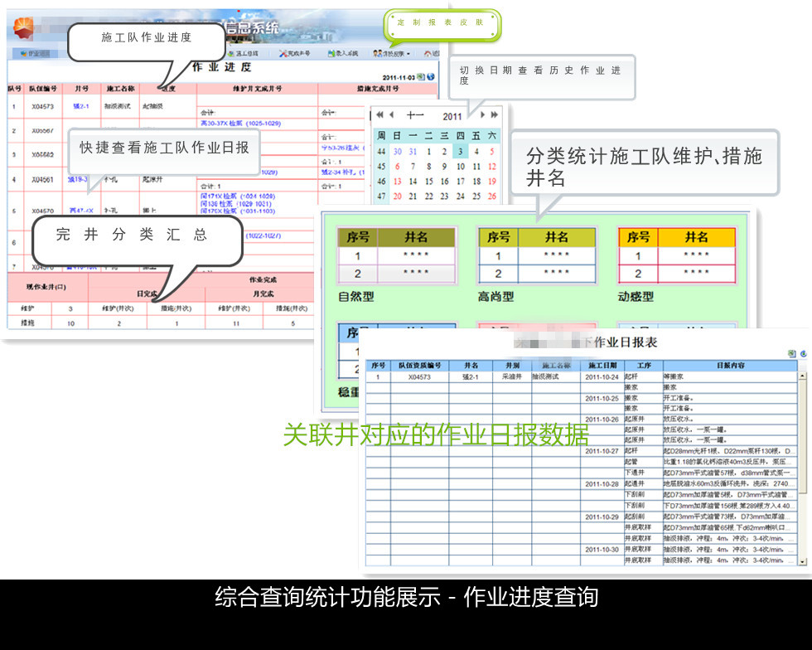Click the 现作业井(口) summary header
The image size is (812, 650).
click(x=46, y=287)
